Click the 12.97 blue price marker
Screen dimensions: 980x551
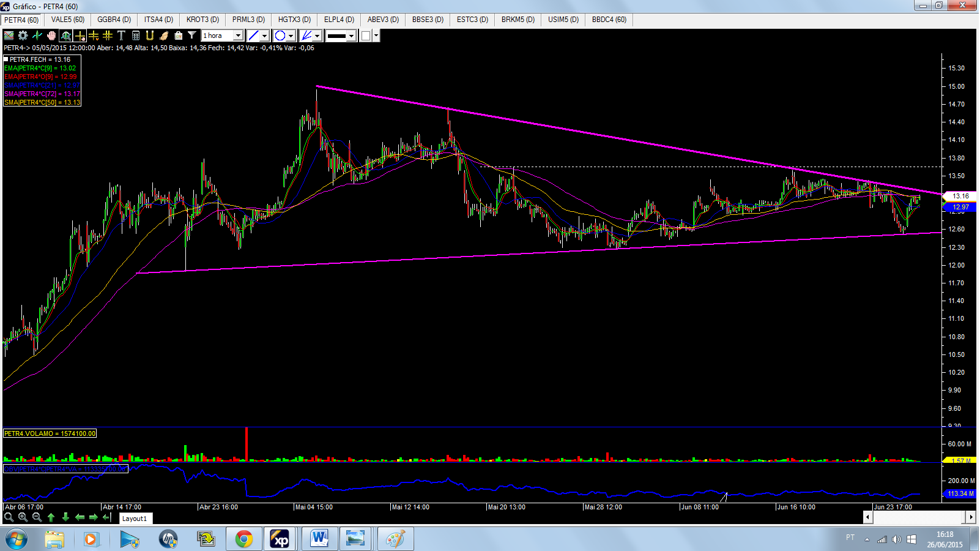click(x=960, y=207)
